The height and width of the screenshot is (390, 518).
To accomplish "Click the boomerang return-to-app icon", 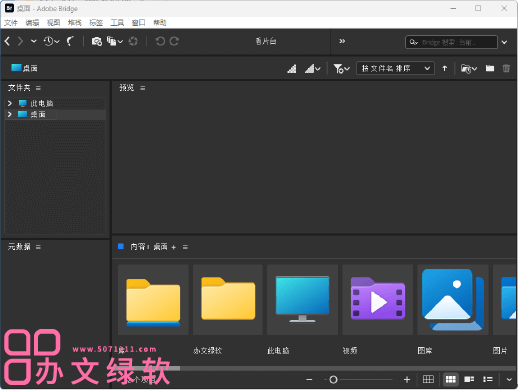I will coord(70,41).
